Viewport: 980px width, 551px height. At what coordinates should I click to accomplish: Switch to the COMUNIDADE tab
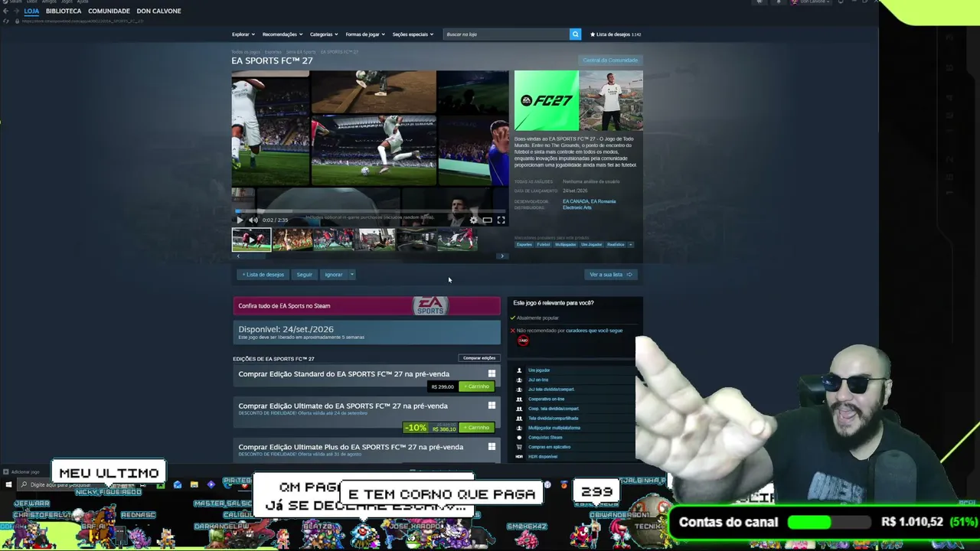click(x=109, y=11)
